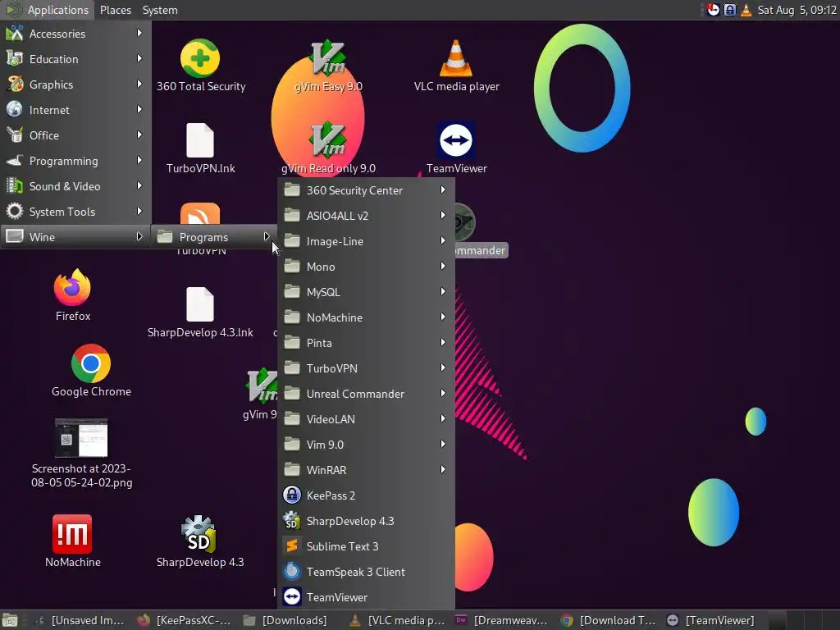Expand Image-Line folder
The image size is (840, 630).
point(366,241)
